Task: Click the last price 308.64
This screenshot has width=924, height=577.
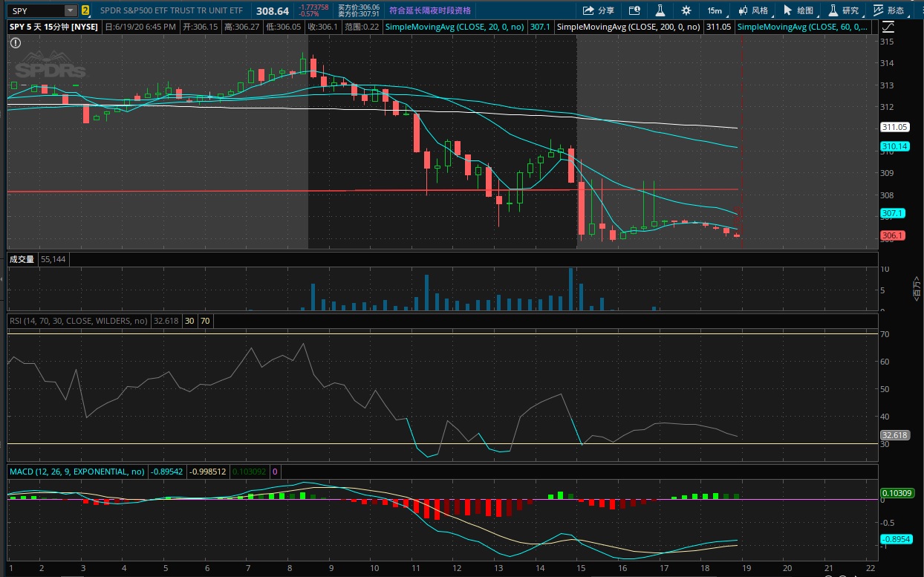Action: coord(272,11)
